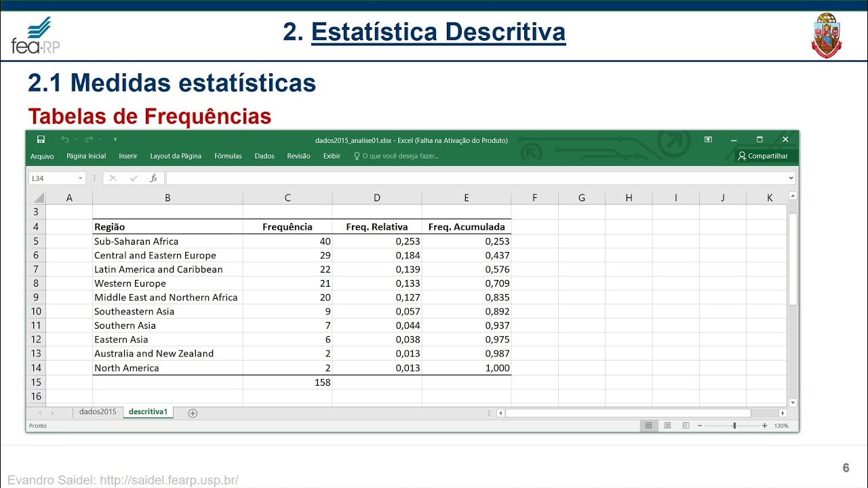Click the 130% zoom level text

point(781,426)
